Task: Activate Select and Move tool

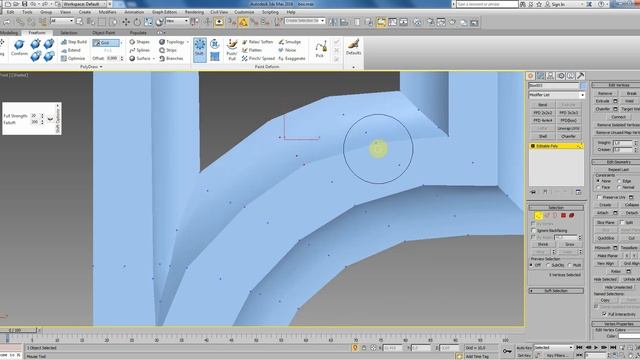Action: [x=126, y=22]
